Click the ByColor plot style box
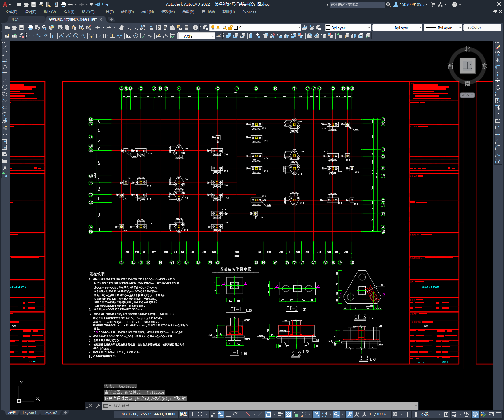 point(482,28)
